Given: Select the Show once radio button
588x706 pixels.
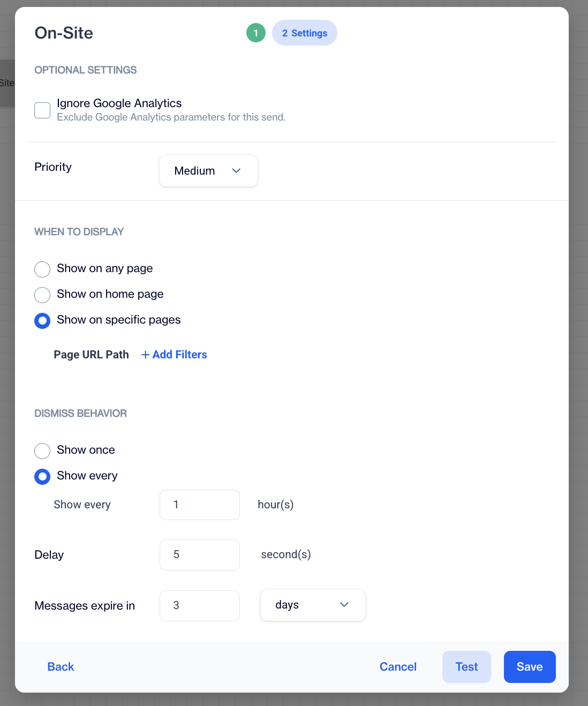Looking at the screenshot, I should click(x=42, y=450).
